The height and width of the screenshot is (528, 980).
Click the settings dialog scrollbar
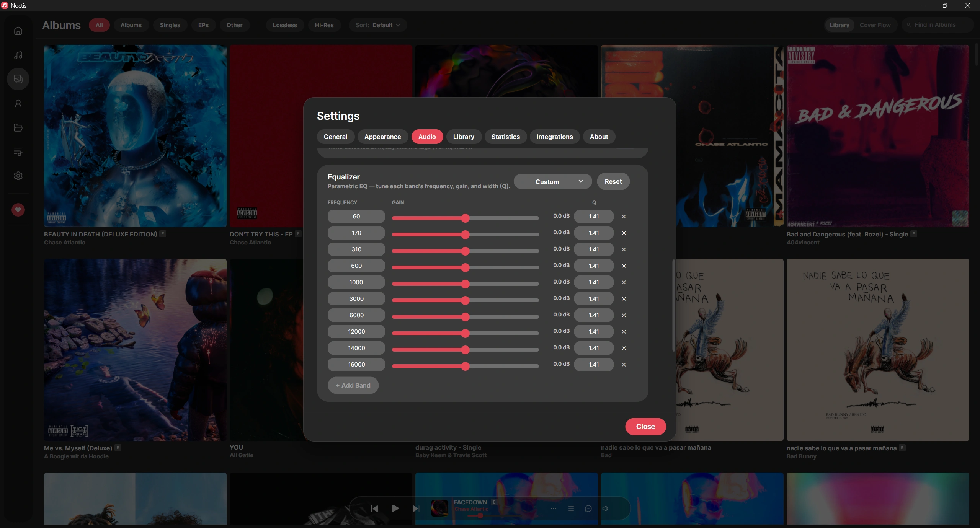pyautogui.click(x=673, y=306)
